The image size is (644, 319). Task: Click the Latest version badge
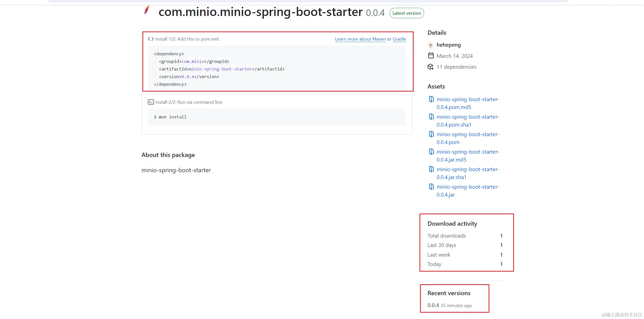coord(407,13)
